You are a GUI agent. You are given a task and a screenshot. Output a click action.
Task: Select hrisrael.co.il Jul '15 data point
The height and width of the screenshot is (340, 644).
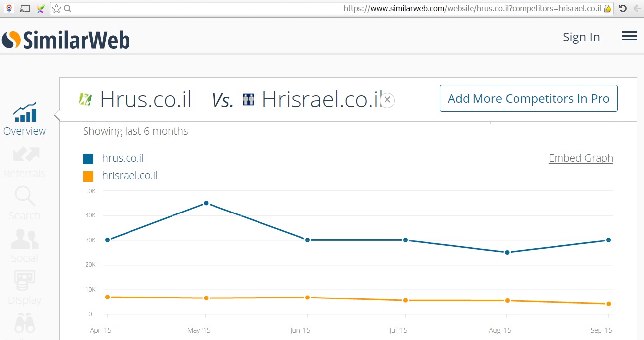tap(405, 300)
